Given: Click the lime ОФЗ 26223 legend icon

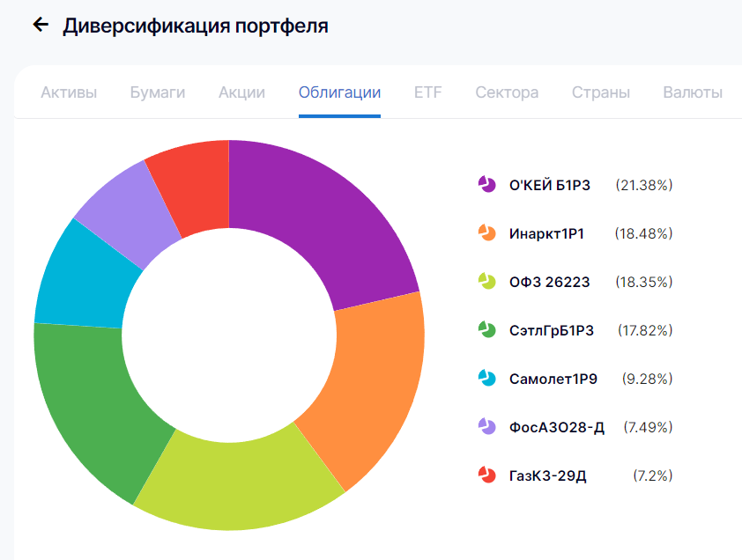Looking at the screenshot, I should coord(487,281).
